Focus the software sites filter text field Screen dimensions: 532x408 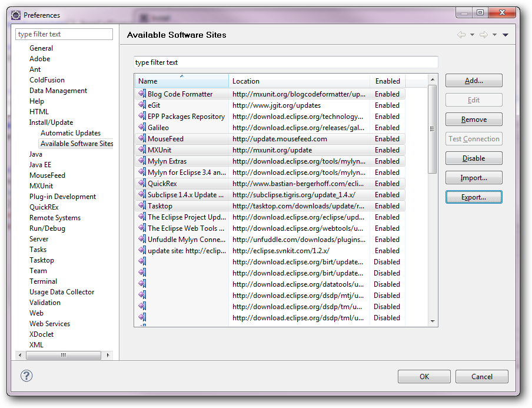(285, 62)
